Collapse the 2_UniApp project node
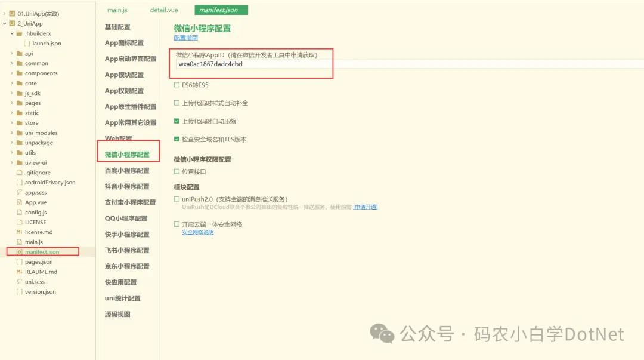Viewport: 644px width, 360px height. (5, 23)
